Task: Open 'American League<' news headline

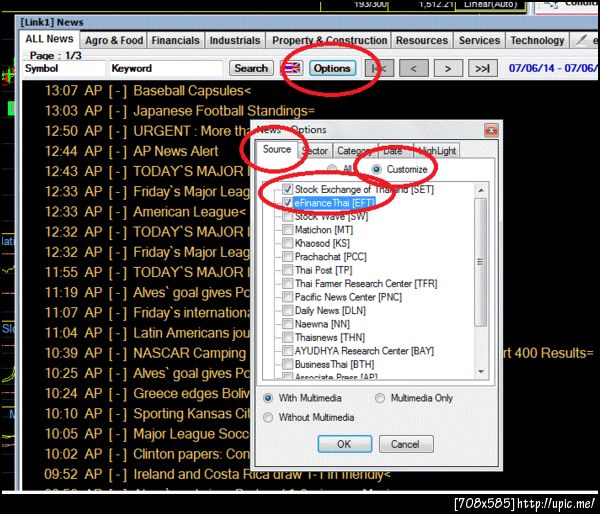Action: (189, 212)
